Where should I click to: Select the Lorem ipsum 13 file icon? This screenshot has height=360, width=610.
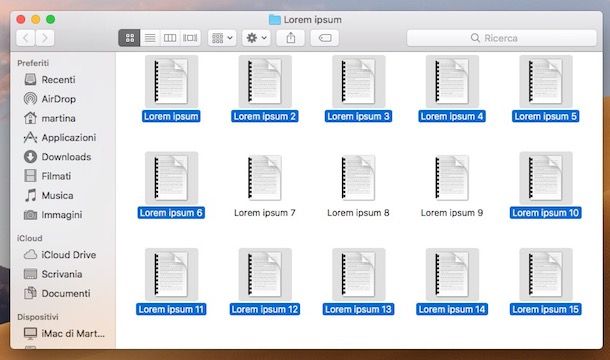(358, 274)
